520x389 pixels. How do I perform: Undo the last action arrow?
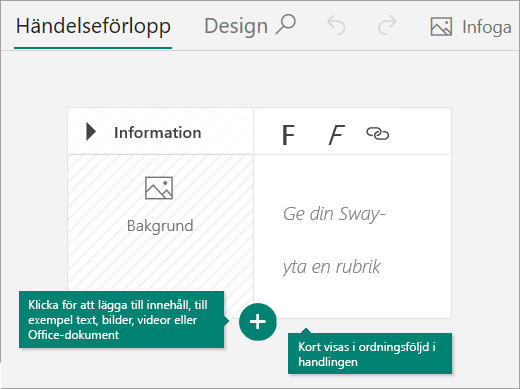pos(336,25)
